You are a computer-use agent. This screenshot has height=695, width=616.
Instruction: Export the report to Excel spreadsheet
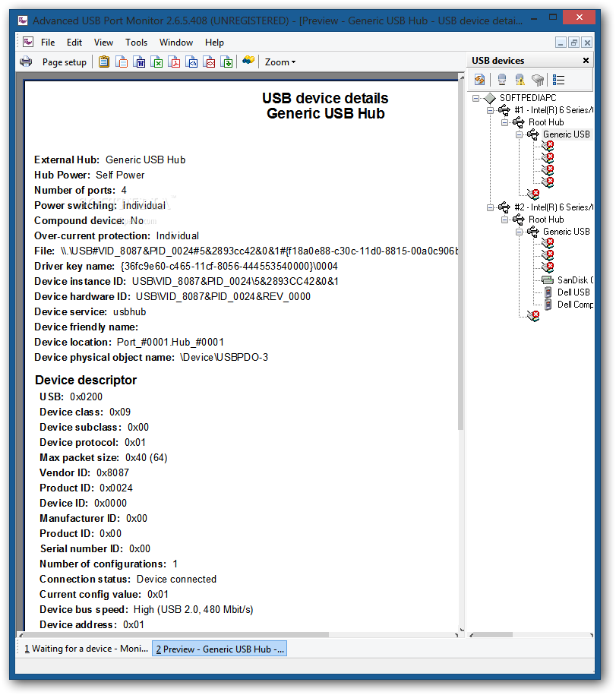[x=157, y=62]
